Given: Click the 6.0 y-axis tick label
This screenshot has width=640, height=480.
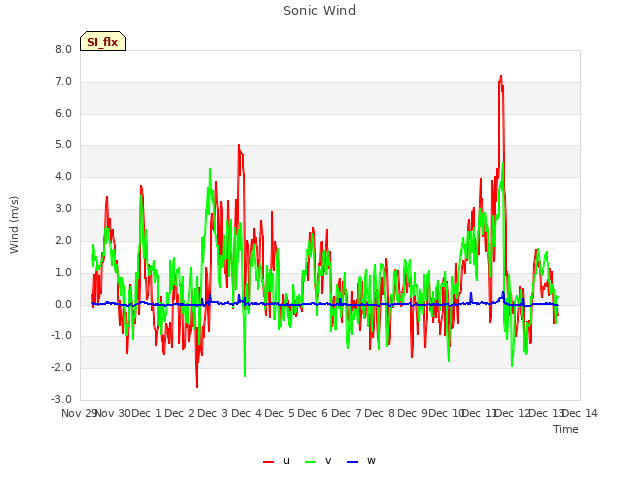Looking at the screenshot, I should (x=63, y=113).
